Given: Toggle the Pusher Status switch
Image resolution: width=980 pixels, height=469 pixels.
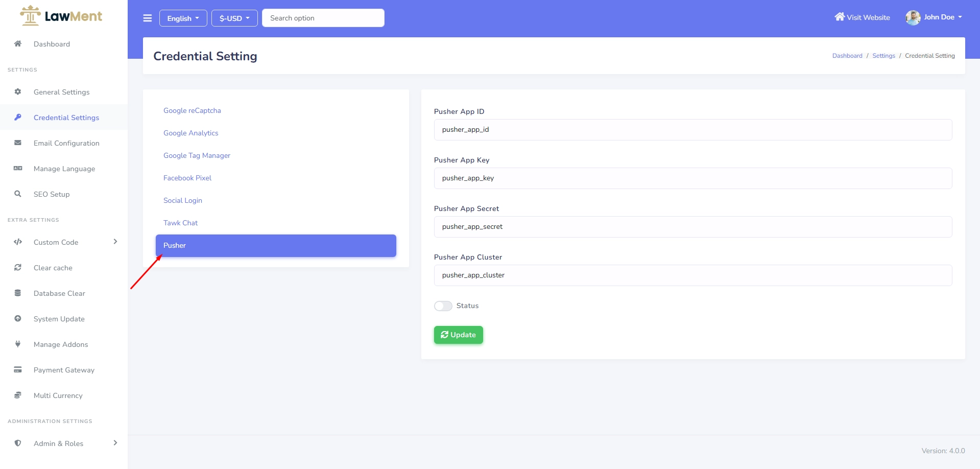Looking at the screenshot, I should [x=443, y=306].
